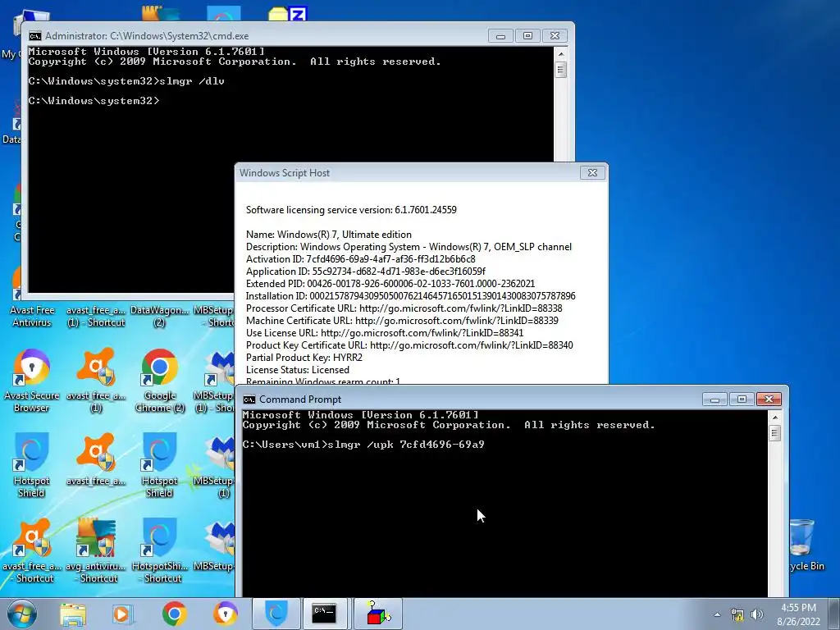Select the DataWagon... (2) desktop icon label
Image resolution: width=840 pixels, height=630 pixels.
159,316
